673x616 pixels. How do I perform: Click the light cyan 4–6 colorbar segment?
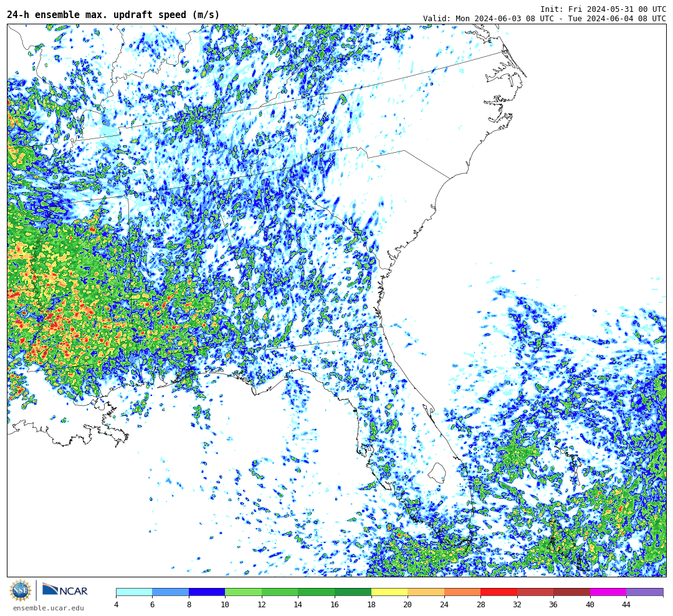point(135,592)
